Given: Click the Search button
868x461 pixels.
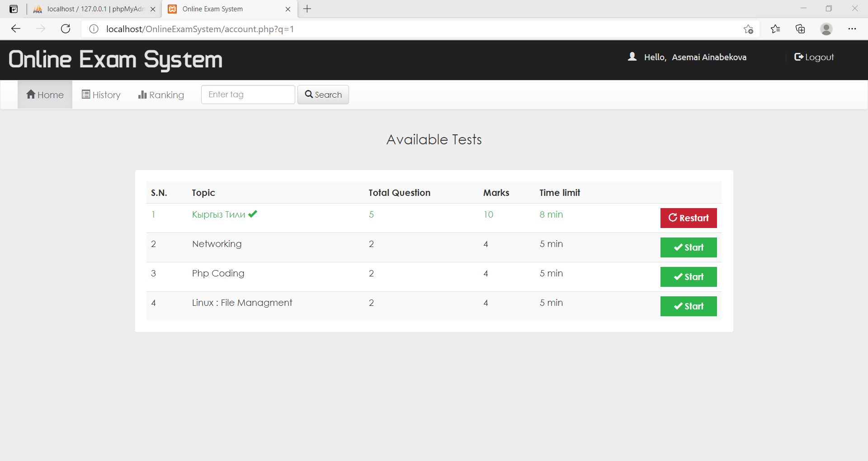Looking at the screenshot, I should (x=323, y=95).
